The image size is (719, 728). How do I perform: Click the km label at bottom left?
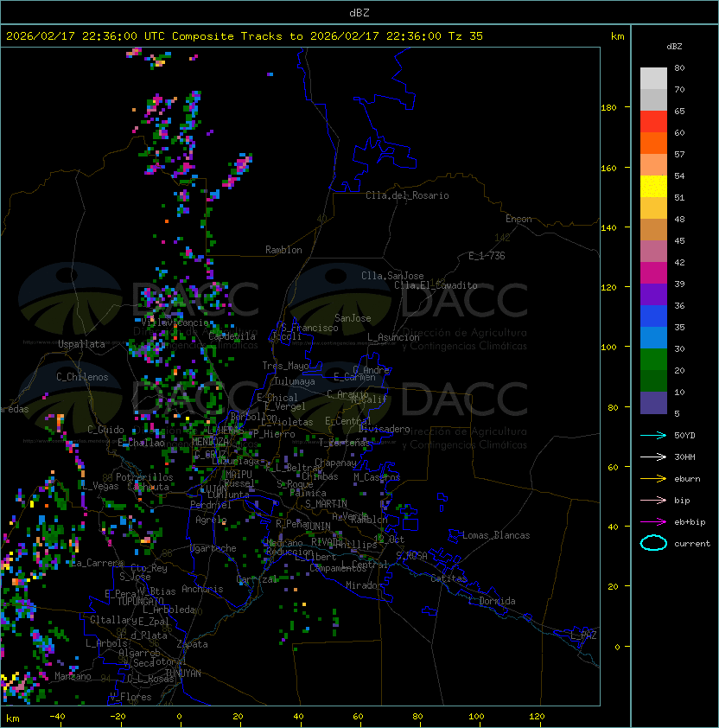(13, 718)
